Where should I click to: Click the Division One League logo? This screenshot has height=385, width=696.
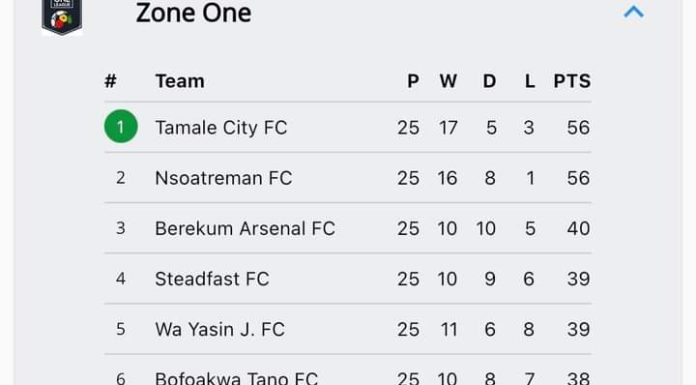(62, 16)
